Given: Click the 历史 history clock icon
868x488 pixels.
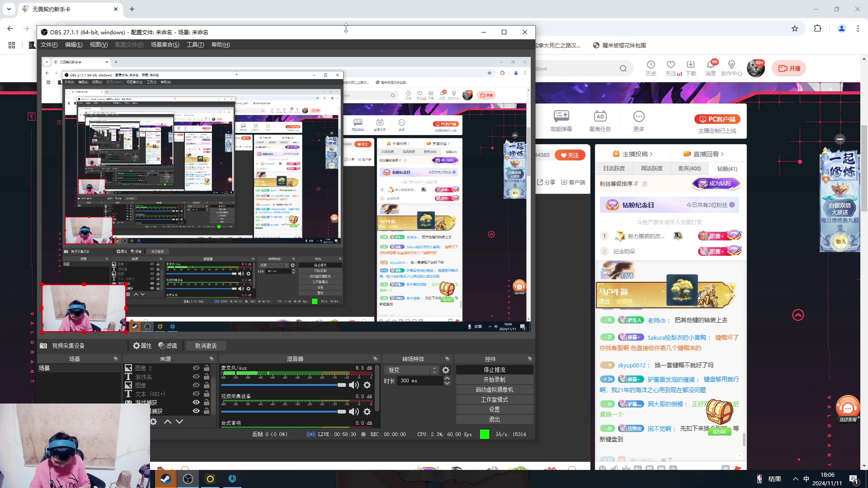Looking at the screenshot, I should [x=651, y=65].
